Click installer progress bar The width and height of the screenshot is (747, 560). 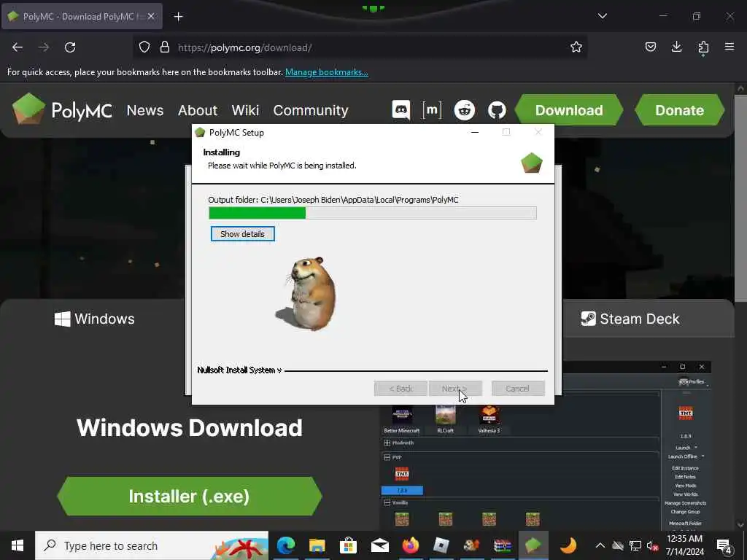(373, 213)
